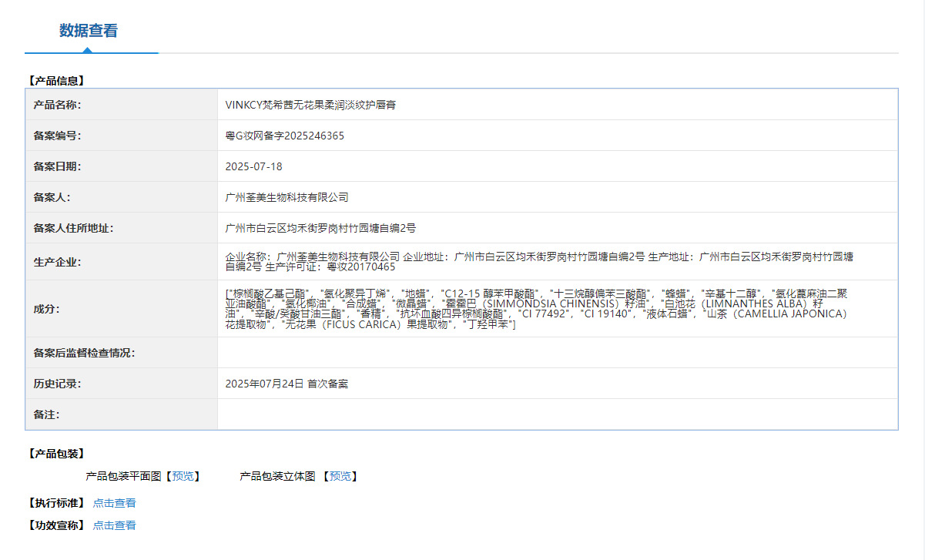Select product name VINKCY梵希茜无花果柔润淡纹护唇膏
This screenshot has width=925, height=560.
[x=310, y=105]
